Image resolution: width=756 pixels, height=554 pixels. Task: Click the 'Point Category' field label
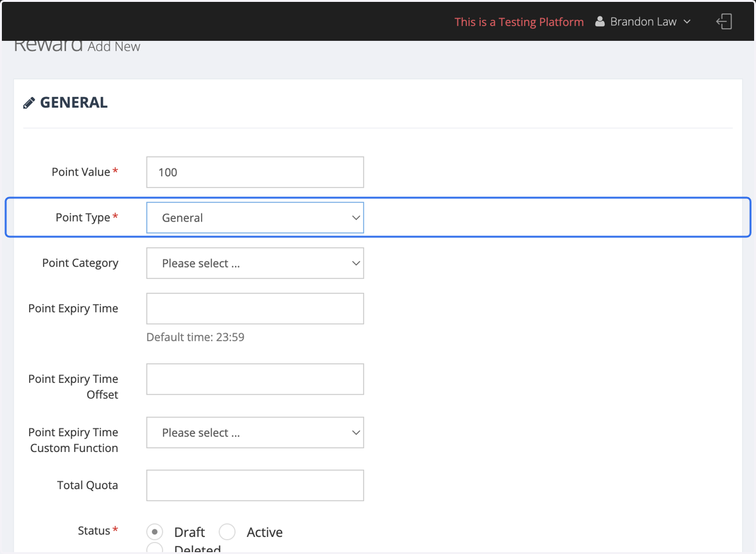click(x=80, y=263)
